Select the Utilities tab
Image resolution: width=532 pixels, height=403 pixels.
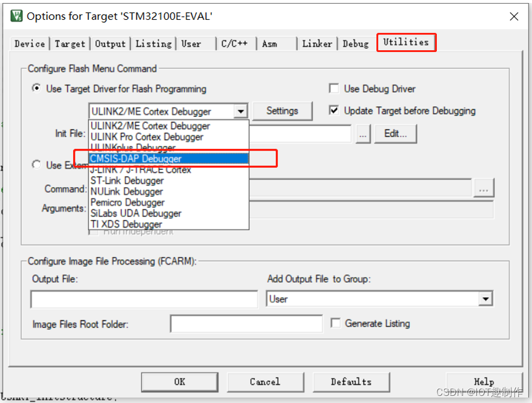click(406, 42)
